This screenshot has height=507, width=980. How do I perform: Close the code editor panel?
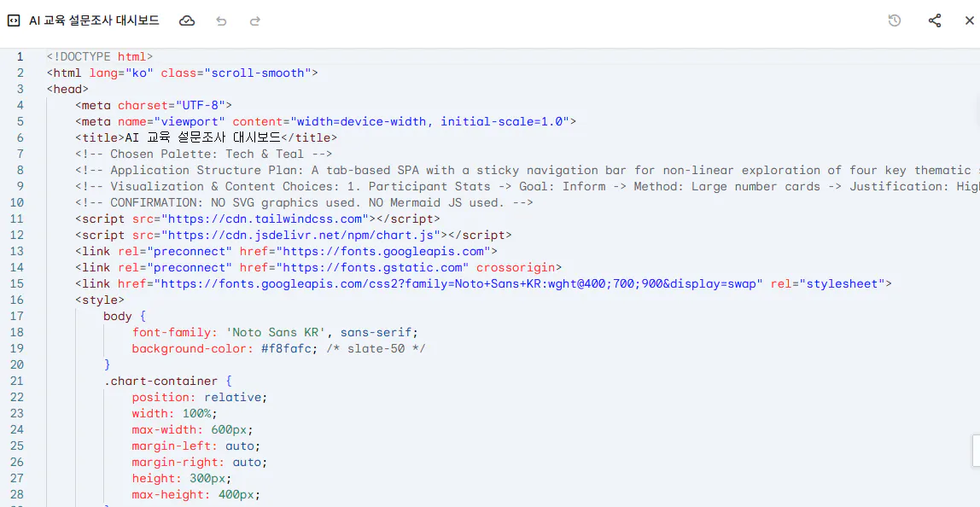pyautogui.click(x=970, y=20)
